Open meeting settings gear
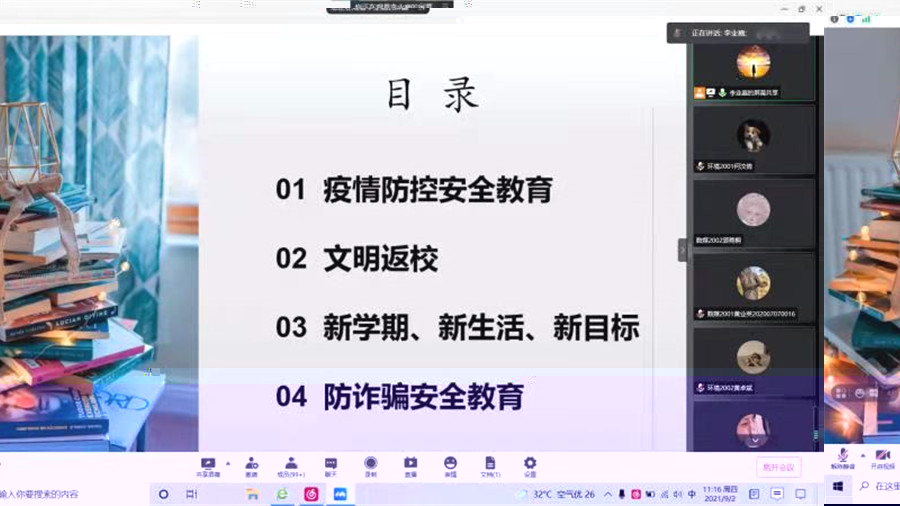Viewport: 900px width, 506px height. coord(530,467)
